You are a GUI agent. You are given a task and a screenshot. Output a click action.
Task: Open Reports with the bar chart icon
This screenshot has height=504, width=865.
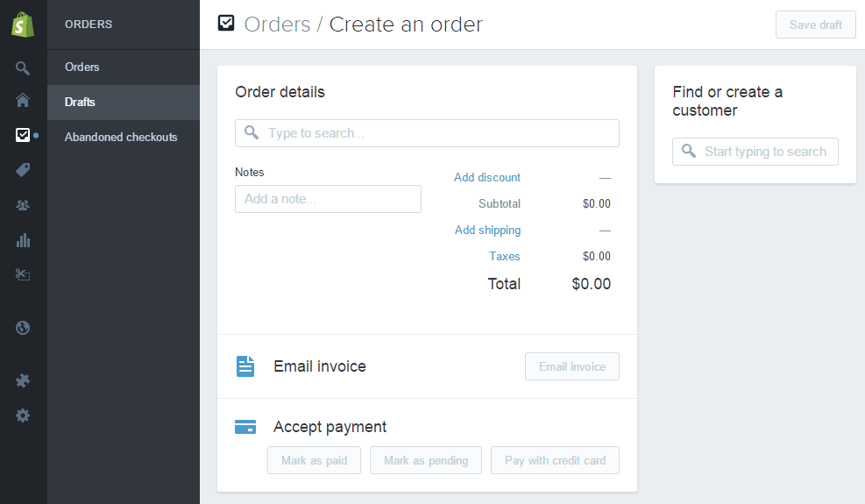pyautogui.click(x=23, y=240)
